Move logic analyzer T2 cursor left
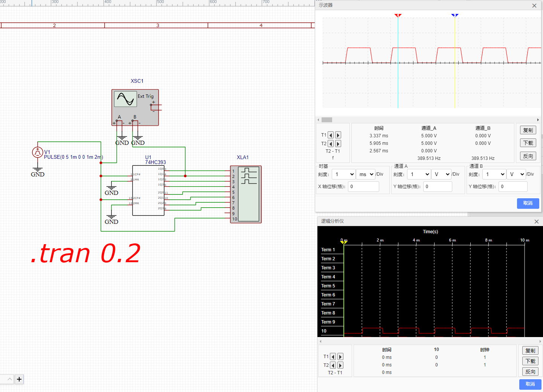Viewport: 543px width, 392px height. click(333, 365)
